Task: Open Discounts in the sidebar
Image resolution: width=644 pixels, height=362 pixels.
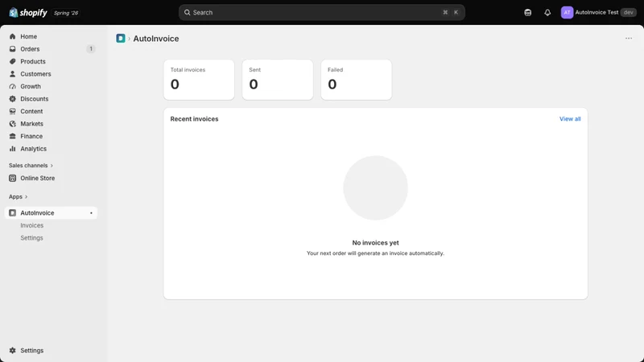Action: point(51,99)
